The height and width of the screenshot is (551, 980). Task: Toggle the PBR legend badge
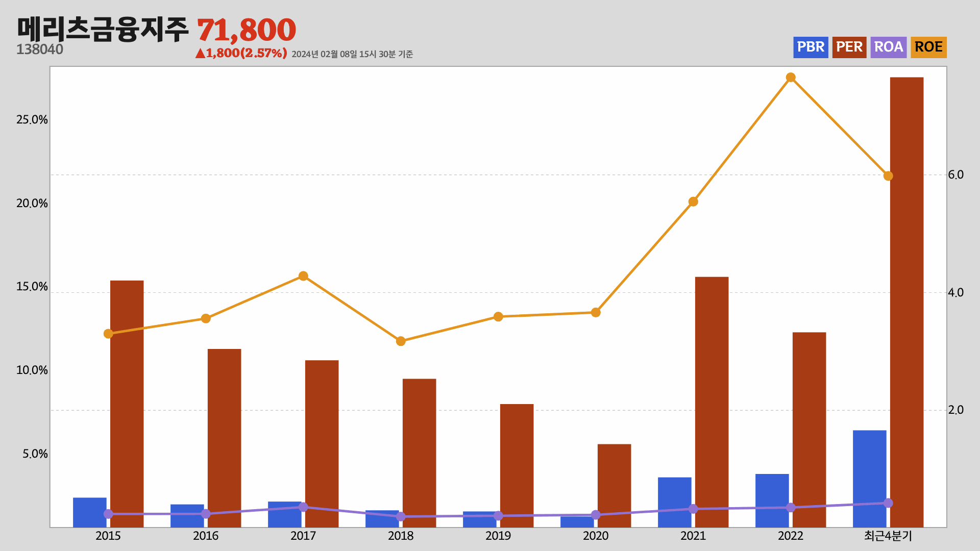pyautogui.click(x=811, y=47)
